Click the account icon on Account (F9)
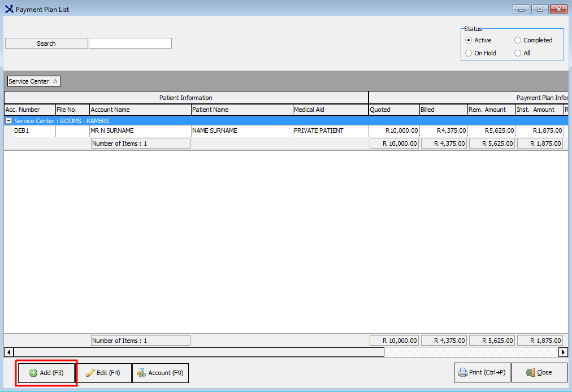572x392 pixels. (x=141, y=373)
